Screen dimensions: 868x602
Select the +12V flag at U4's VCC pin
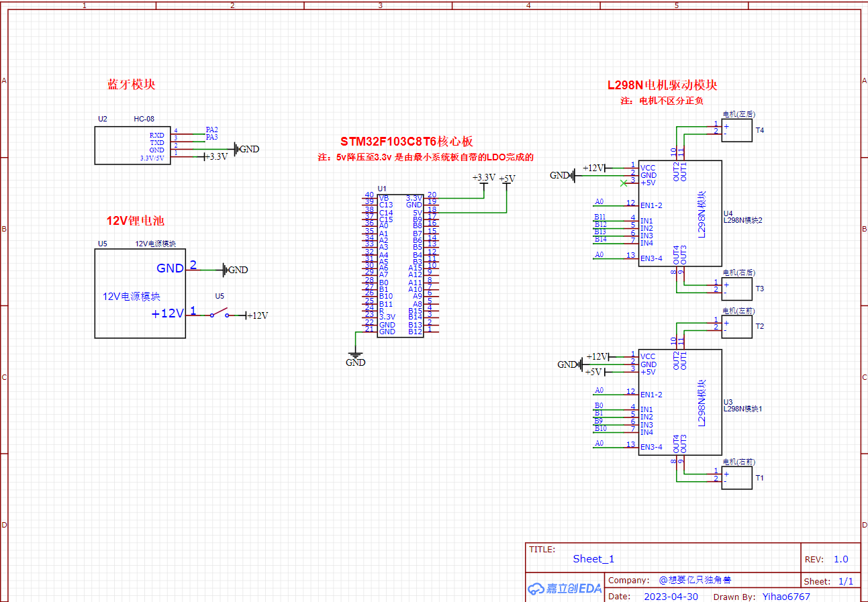(x=595, y=168)
